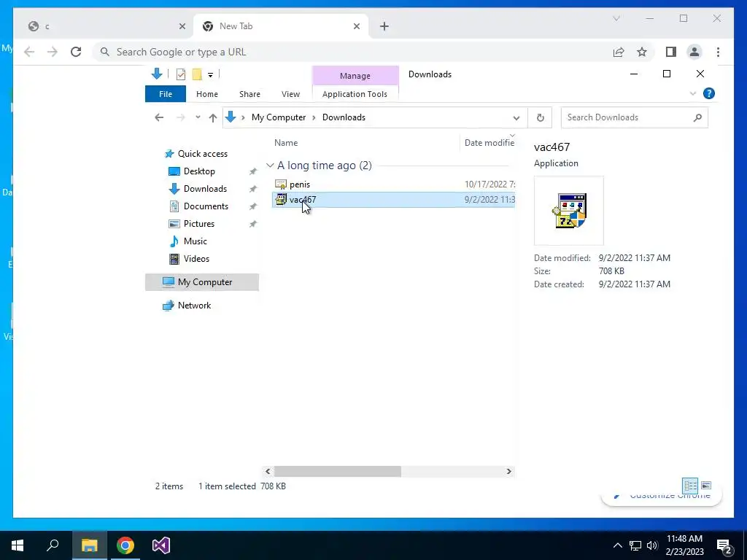
Task: Open the Customize Quick Access Toolbar dropdown
Action: tap(210, 75)
